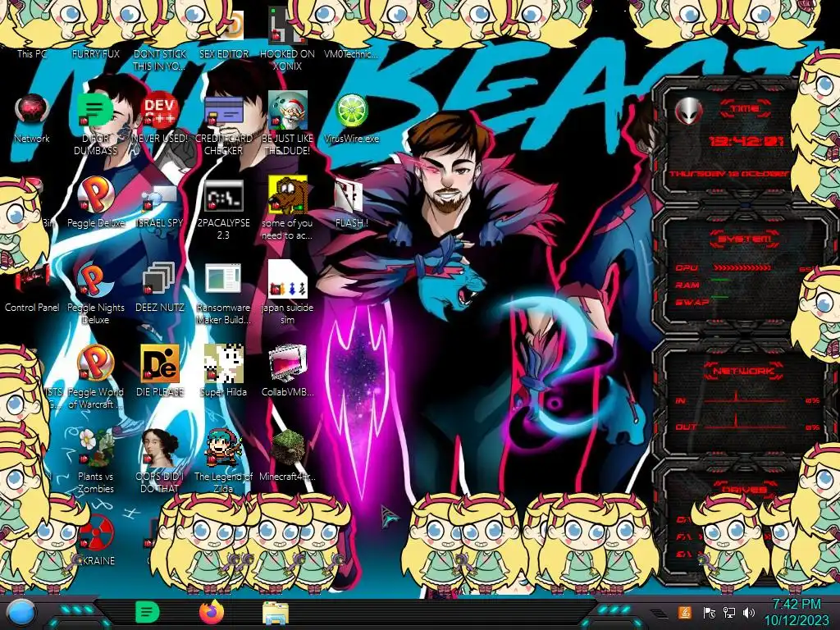Open the CREDIT CARD CHECKER icon
Image resolution: width=840 pixels, height=630 pixels.
click(224, 110)
